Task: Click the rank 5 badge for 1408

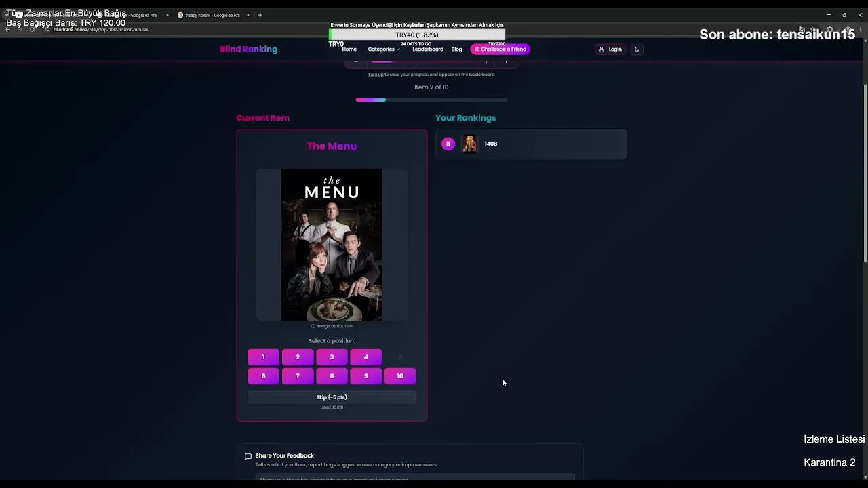Action: coord(448,144)
